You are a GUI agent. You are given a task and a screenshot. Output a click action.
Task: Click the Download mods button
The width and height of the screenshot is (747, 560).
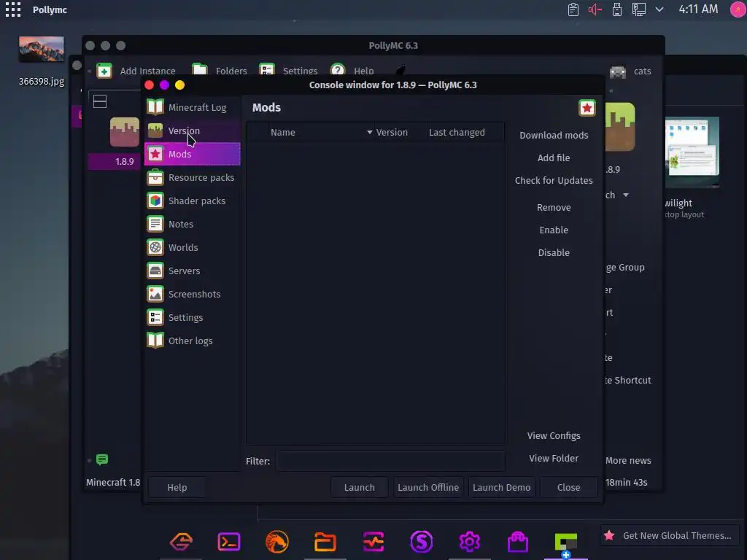(554, 135)
